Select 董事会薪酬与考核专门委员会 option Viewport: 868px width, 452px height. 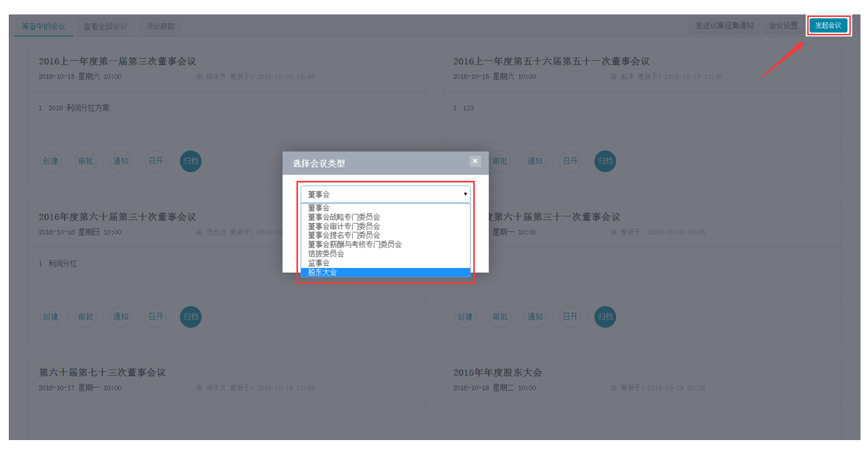tap(386, 245)
